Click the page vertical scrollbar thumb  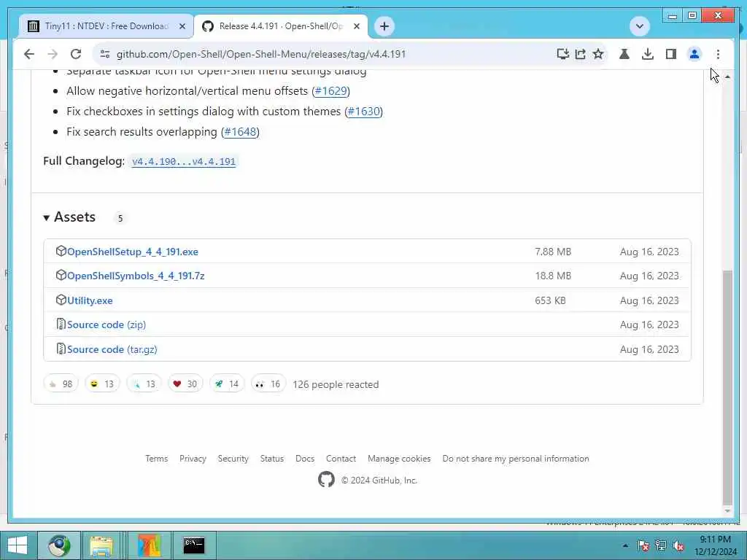click(x=727, y=387)
